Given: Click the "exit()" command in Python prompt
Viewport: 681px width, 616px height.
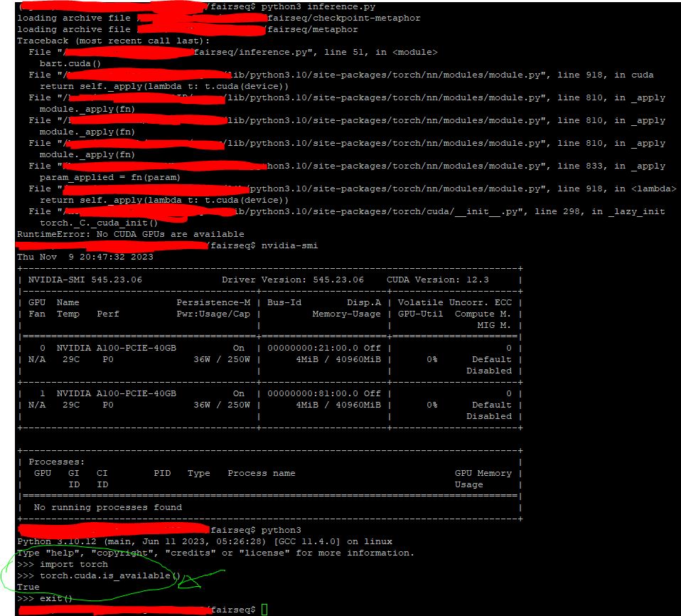Looking at the screenshot, I should [57, 598].
